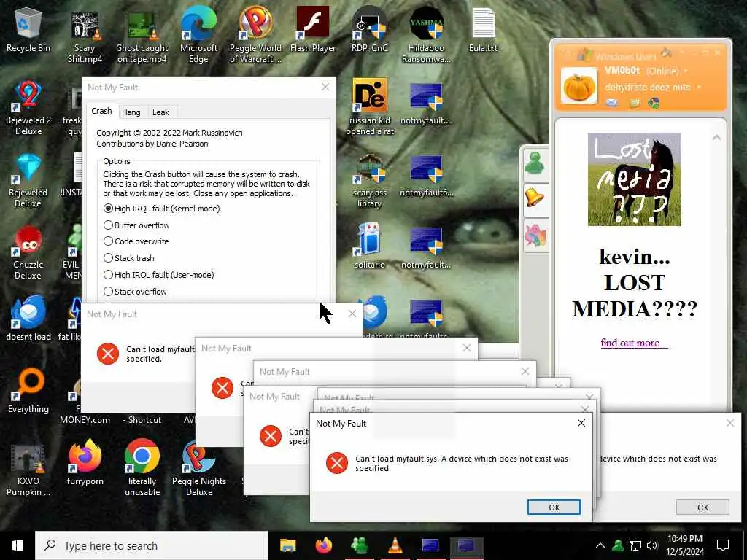Select the Hildaboo Ransomware desktop icon

[426, 36]
